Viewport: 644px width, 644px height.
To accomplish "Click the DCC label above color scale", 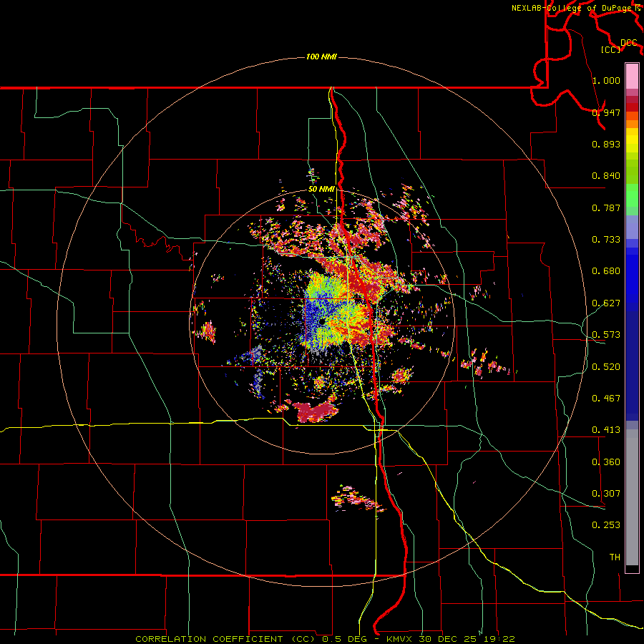I will click(629, 43).
